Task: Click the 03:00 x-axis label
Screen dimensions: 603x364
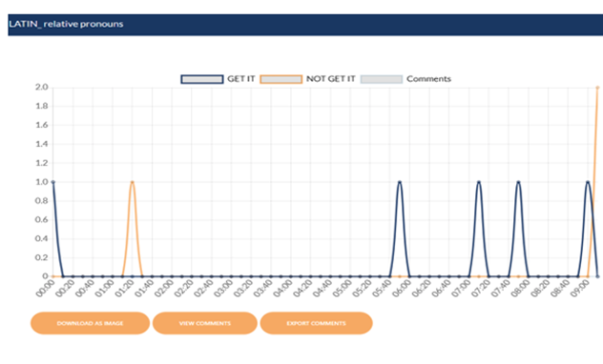Action: click(223, 288)
